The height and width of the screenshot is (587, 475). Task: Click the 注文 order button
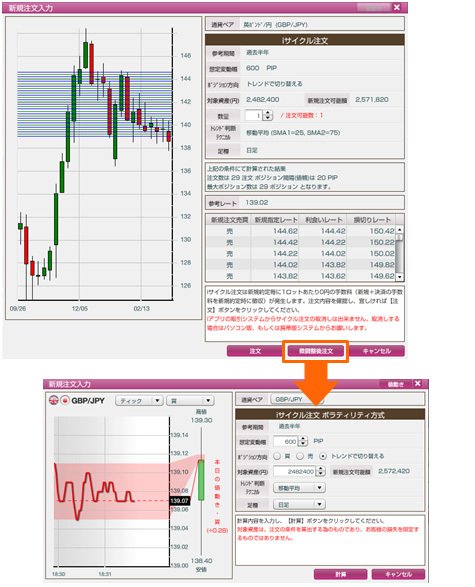(x=255, y=351)
